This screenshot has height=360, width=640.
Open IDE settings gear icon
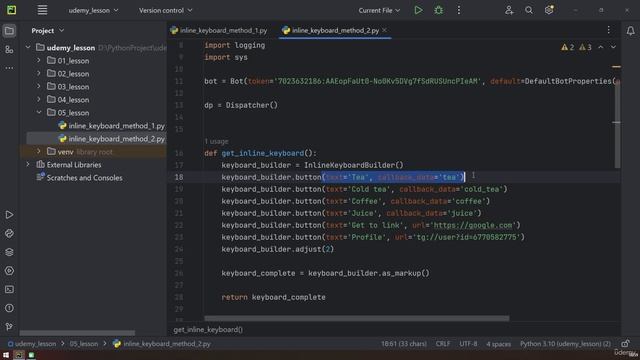pyautogui.click(x=549, y=10)
